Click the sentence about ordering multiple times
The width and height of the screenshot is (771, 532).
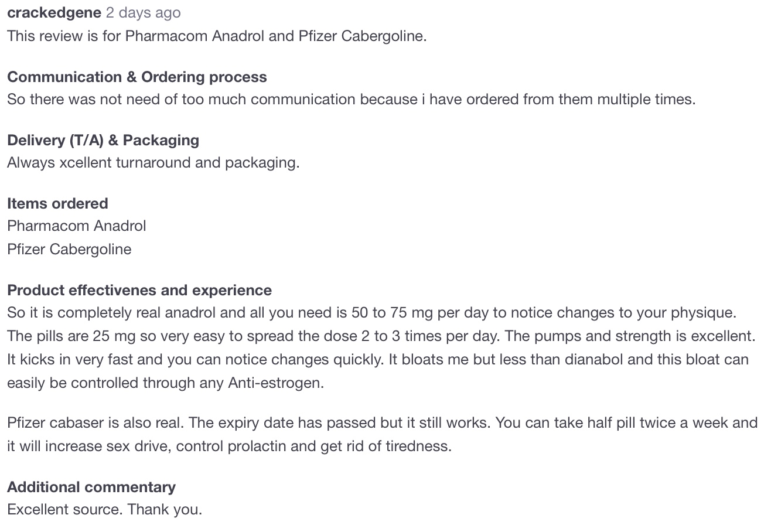tap(351, 99)
